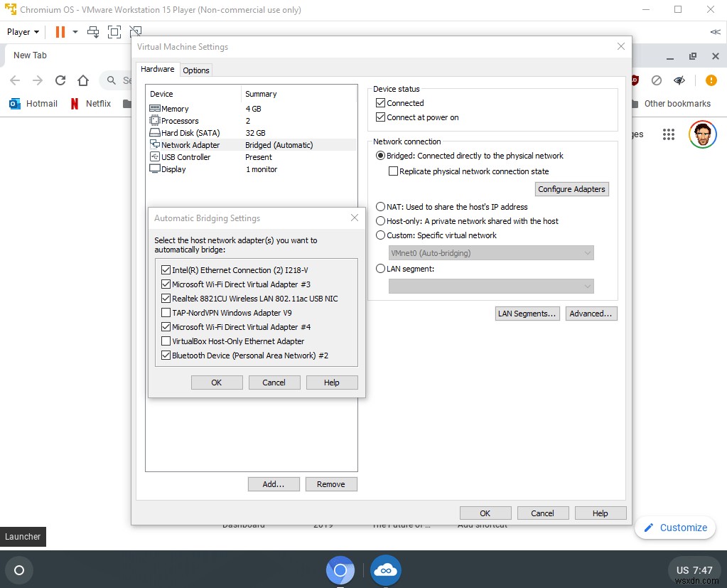This screenshot has height=588, width=727.
Task: Uncheck the TAP-NordVPN Windows Adapter V9
Action: pos(164,312)
